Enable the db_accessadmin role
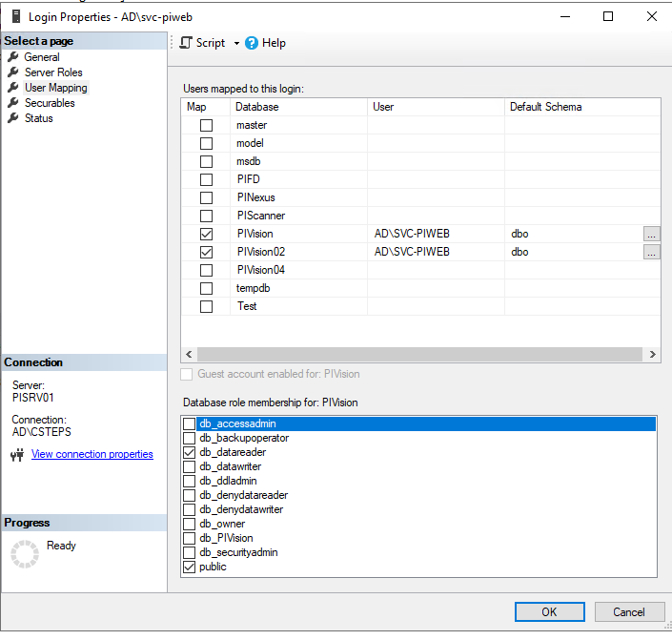672x640 pixels. (189, 423)
